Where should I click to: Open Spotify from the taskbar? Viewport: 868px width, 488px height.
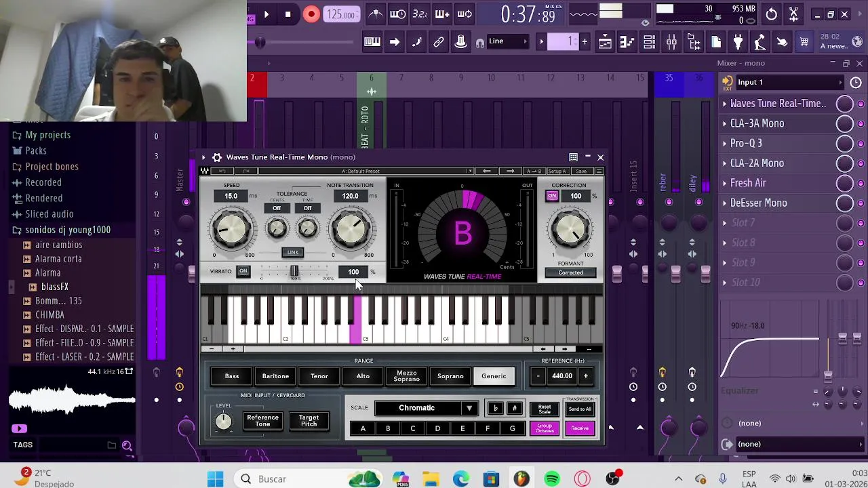click(552, 479)
